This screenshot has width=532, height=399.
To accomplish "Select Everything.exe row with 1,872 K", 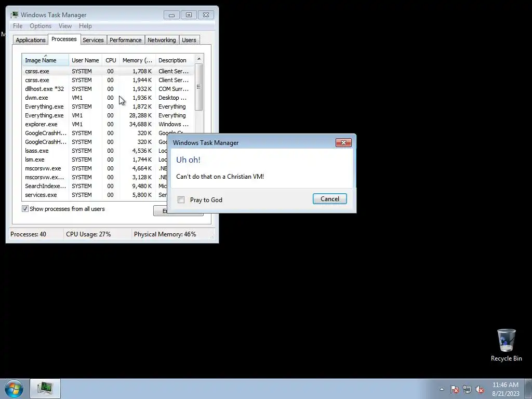I will click(x=108, y=107).
